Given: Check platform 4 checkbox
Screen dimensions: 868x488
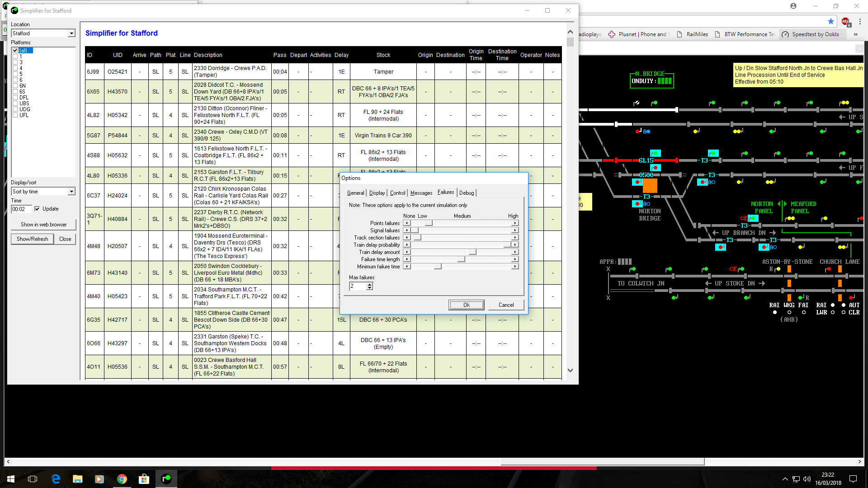Looking at the screenshot, I should 15,68.
